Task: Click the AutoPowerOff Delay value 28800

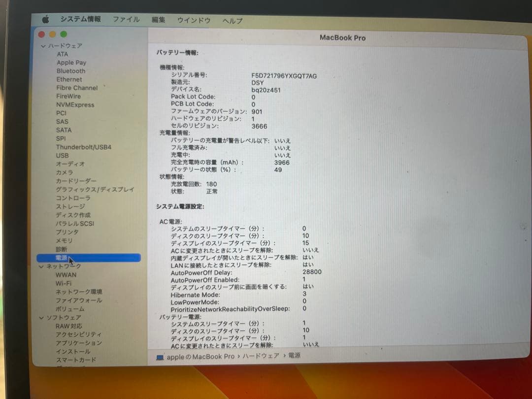Action: pyautogui.click(x=312, y=272)
